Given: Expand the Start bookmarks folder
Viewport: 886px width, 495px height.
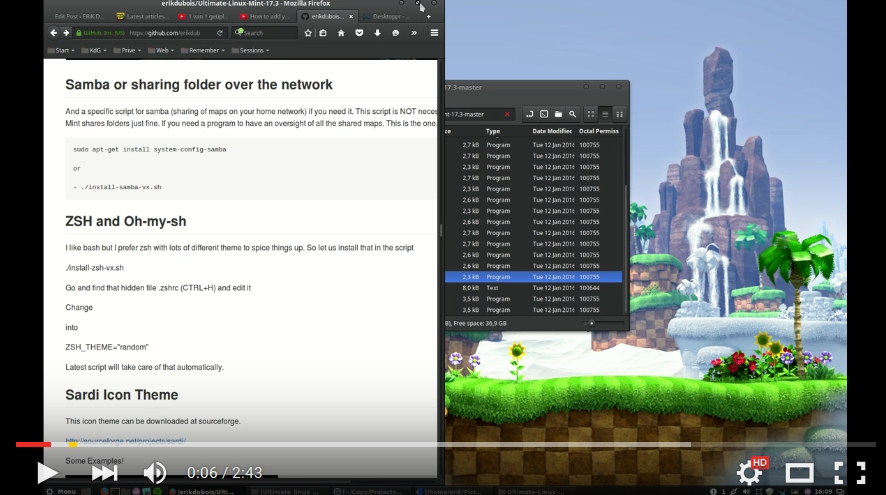Looking at the screenshot, I should pos(60,50).
